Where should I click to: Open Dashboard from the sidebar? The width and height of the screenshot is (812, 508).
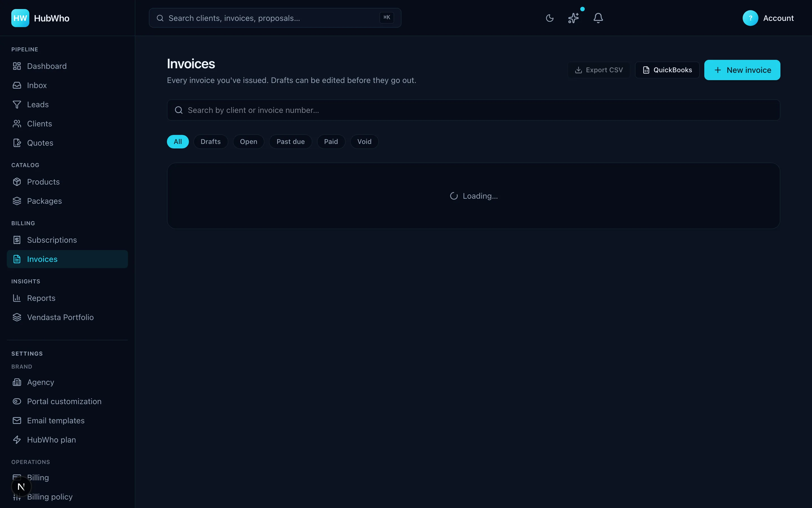click(x=67, y=66)
